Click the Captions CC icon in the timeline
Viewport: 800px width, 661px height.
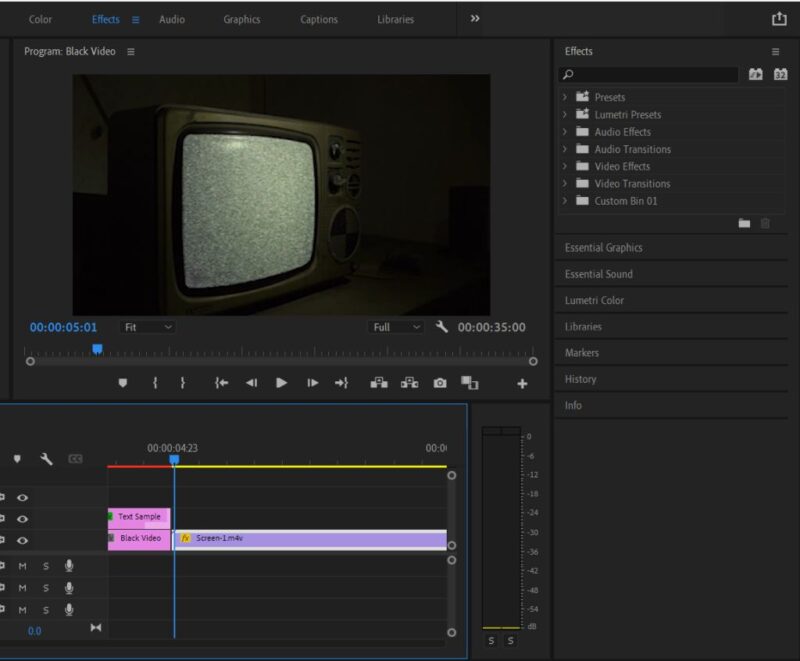[x=74, y=458]
